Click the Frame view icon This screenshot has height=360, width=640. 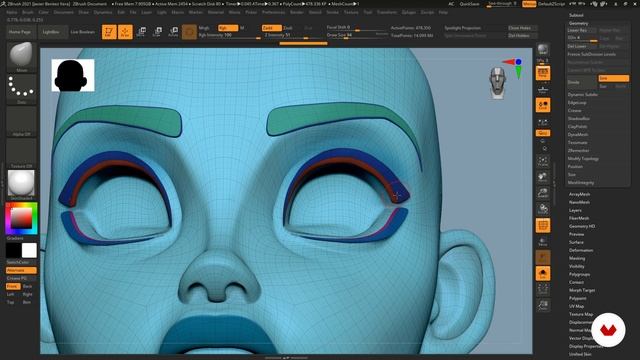click(542, 161)
